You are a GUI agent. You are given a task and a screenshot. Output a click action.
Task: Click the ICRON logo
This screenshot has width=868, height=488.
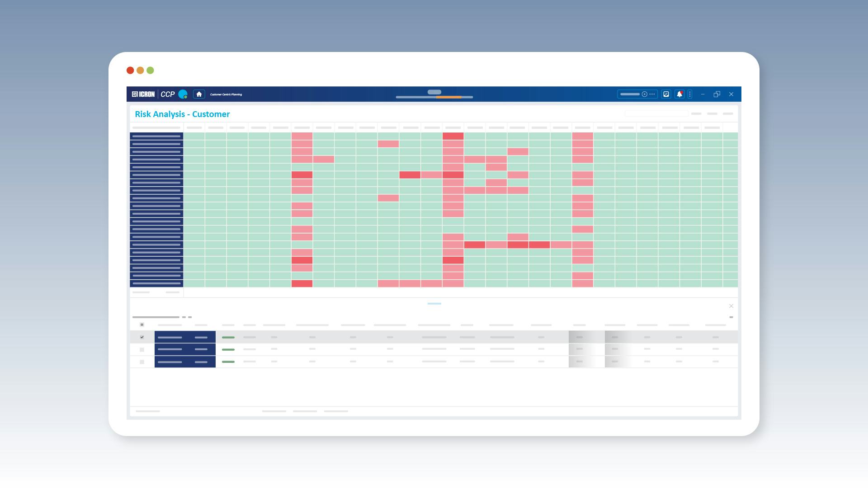point(143,94)
